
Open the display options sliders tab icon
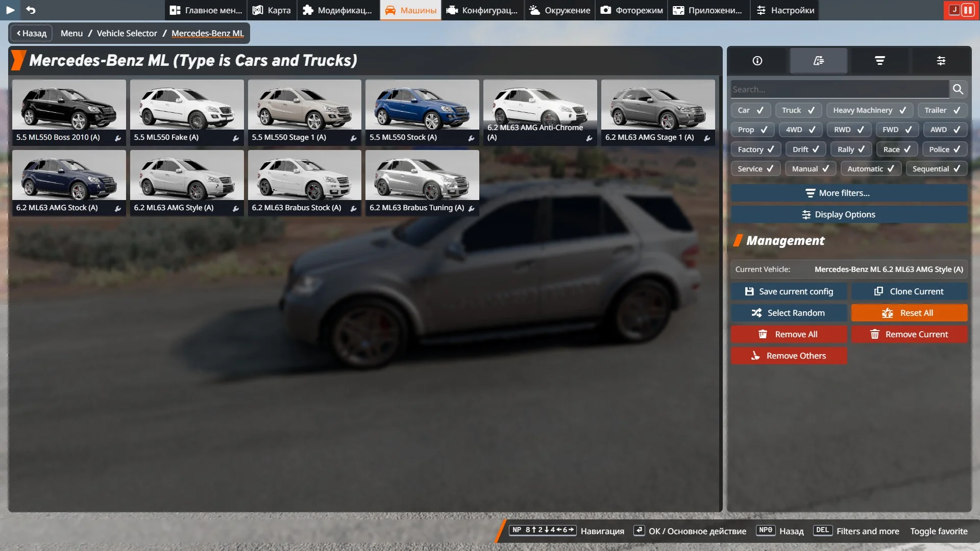coord(941,61)
